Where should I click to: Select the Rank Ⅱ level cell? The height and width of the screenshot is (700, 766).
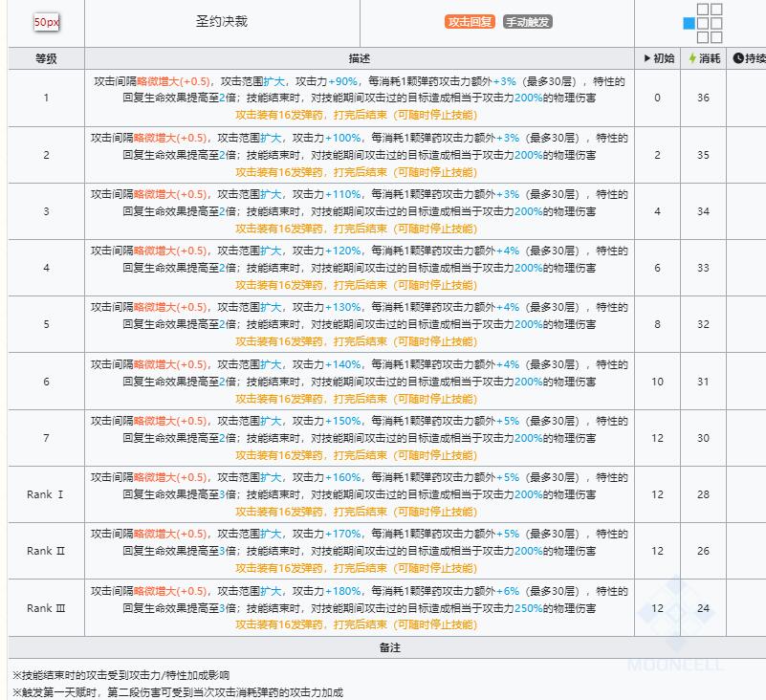[x=46, y=551]
